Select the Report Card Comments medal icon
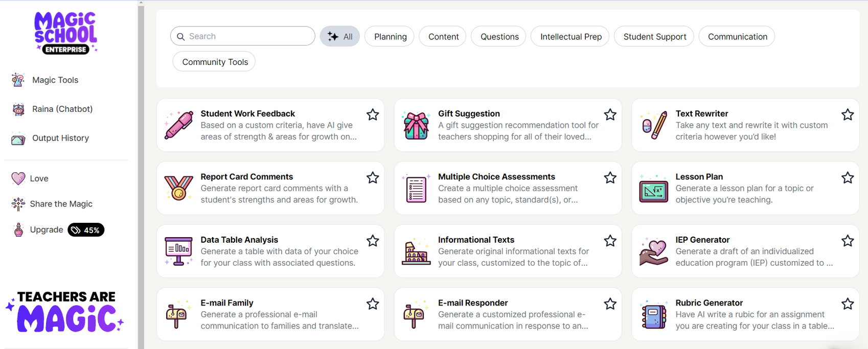This screenshot has height=349, width=868. tap(178, 188)
